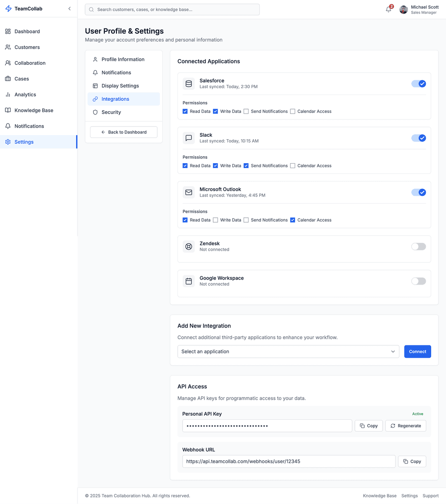Click the TeamCollab lightning logo icon
This screenshot has width=446, height=504.
click(8, 9)
